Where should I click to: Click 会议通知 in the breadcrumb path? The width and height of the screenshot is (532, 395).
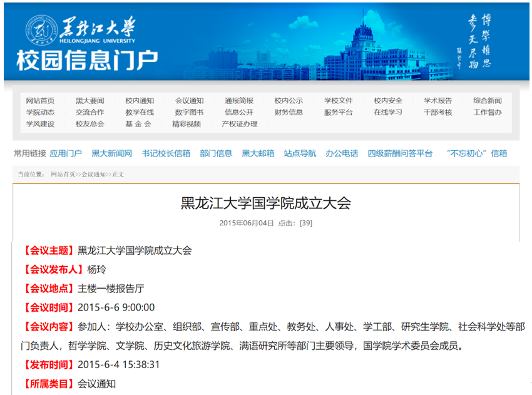click(x=94, y=175)
